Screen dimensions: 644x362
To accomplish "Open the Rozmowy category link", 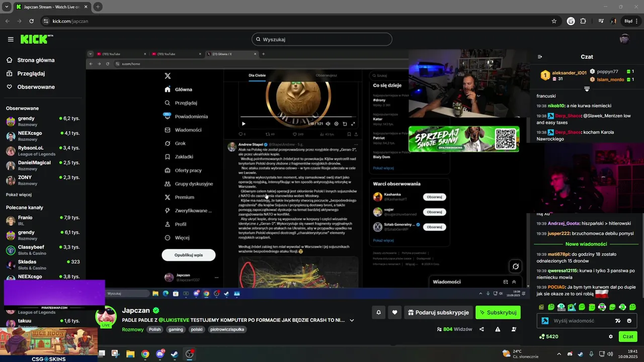I will pyautogui.click(x=133, y=329).
